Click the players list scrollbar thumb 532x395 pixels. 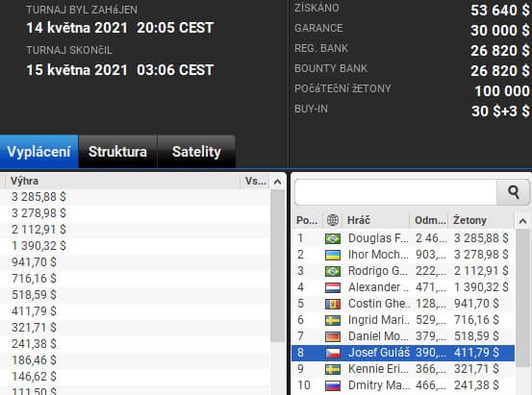click(x=522, y=298)
